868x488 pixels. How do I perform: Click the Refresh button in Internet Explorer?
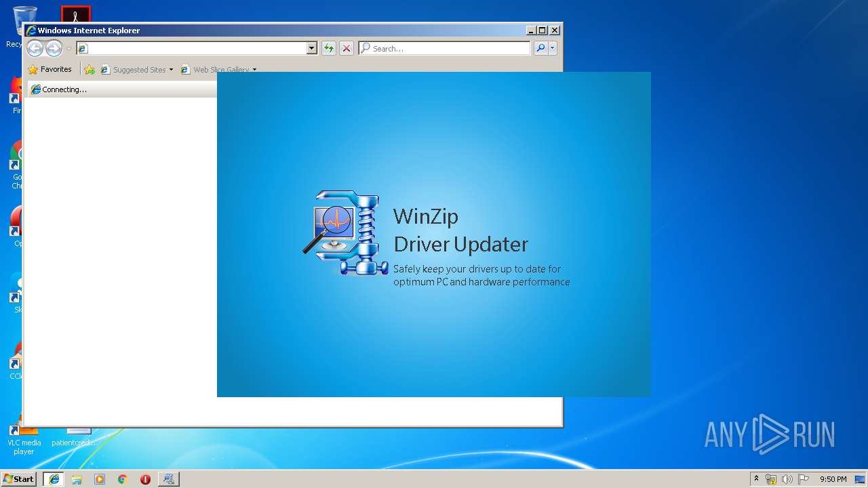click(329, 48)
